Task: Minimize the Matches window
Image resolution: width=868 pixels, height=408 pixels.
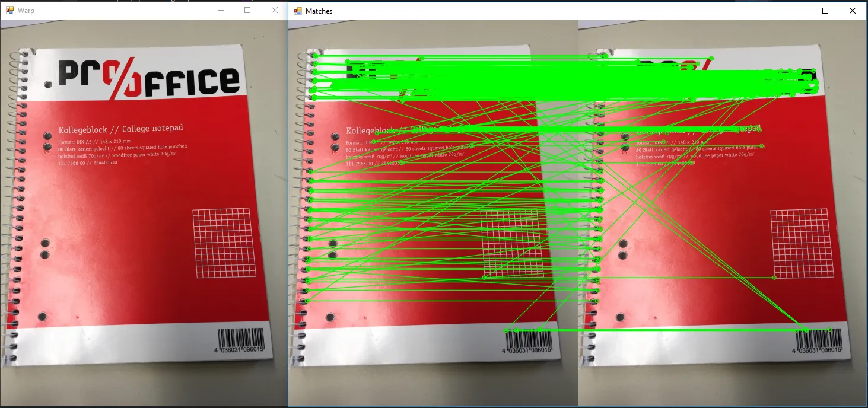Action: click(798, 11)
